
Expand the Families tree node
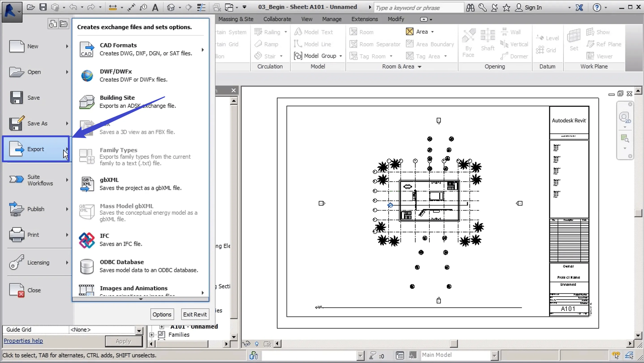152,335
